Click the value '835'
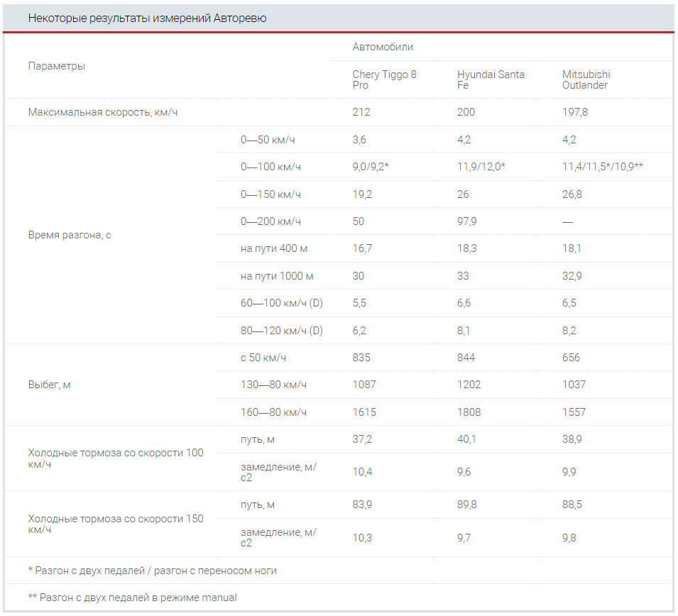This screenshot has height=616, width=678. [x=361, y=358]
